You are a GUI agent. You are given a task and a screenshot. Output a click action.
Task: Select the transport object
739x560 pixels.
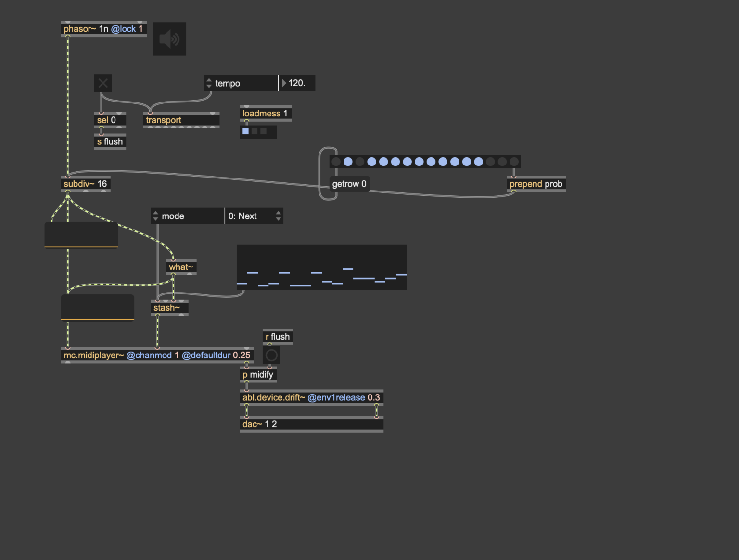(181, 120)
